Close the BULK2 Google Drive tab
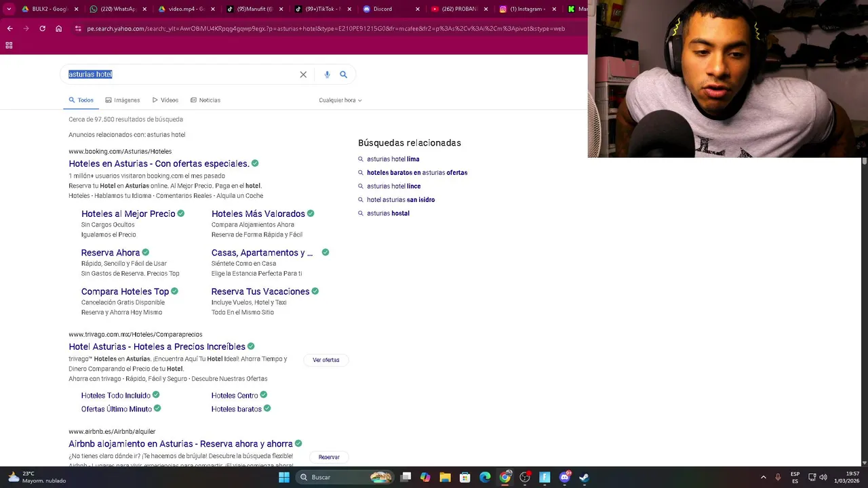This screenshot has width=868, height=488. click(76, 9)
